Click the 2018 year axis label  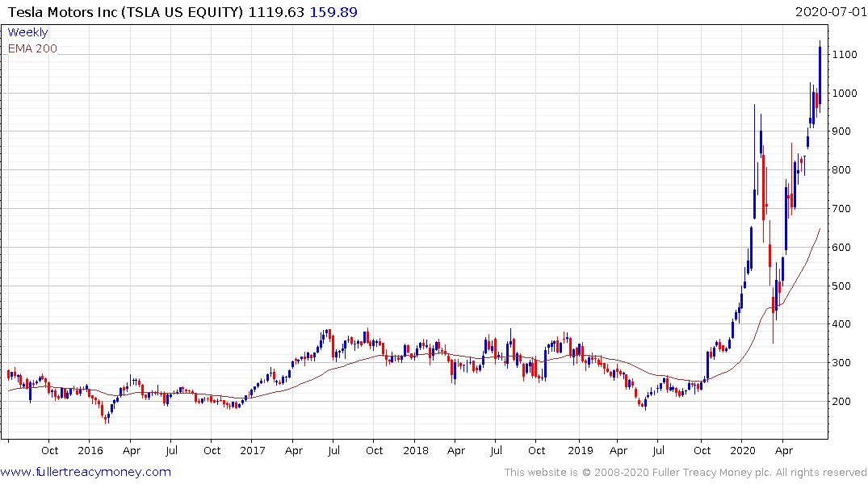pyautogui.click(x=416, y=451)
